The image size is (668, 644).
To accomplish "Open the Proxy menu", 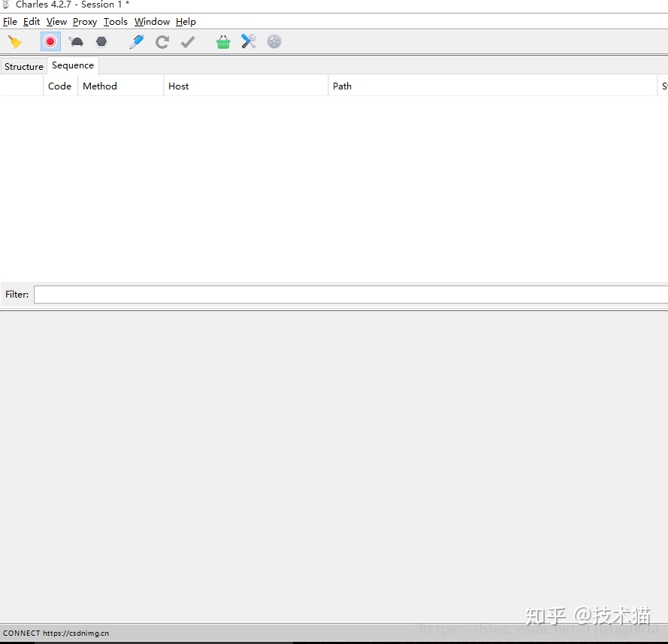I will point(85,22).
